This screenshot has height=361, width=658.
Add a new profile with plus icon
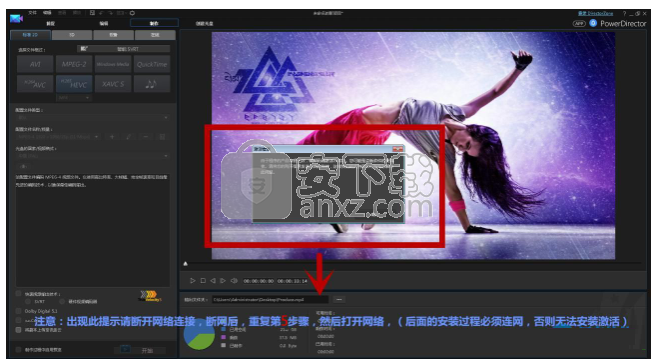coord(112,137)
